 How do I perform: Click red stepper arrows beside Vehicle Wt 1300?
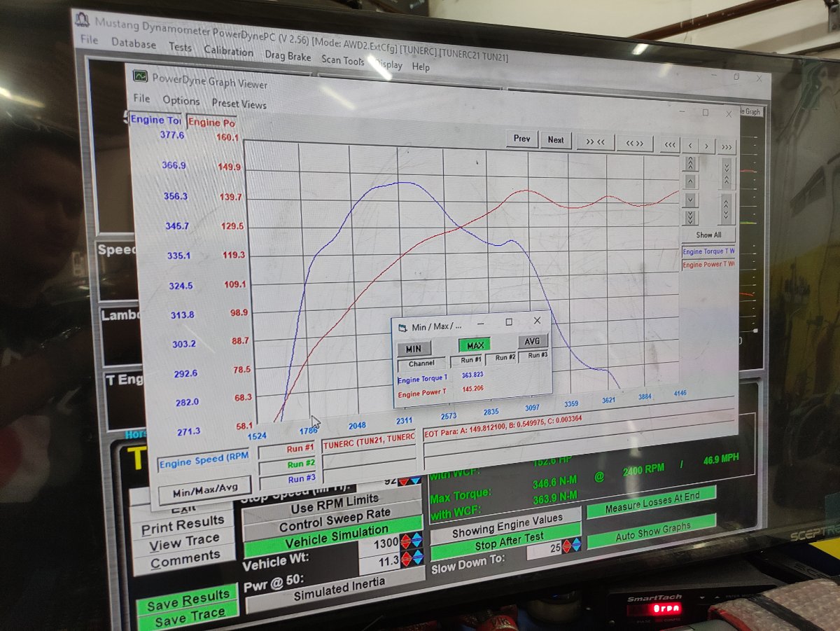404,542
